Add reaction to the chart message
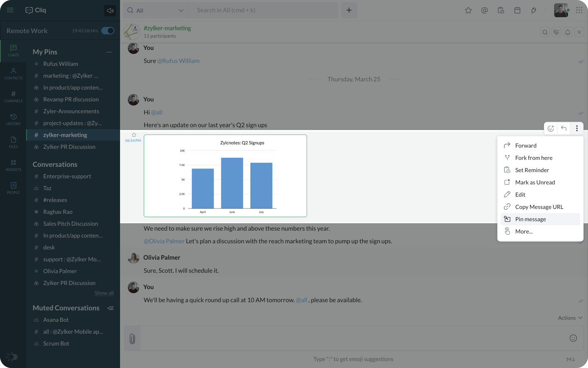Viewport: 588px width, 368px height. pos(550,128)
